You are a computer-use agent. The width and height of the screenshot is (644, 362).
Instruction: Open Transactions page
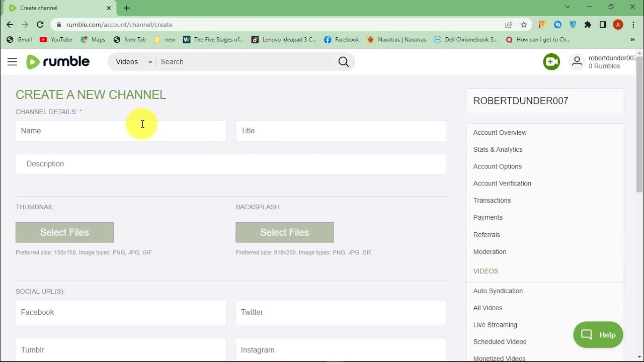pyautogui.click(x=492, y=201)
